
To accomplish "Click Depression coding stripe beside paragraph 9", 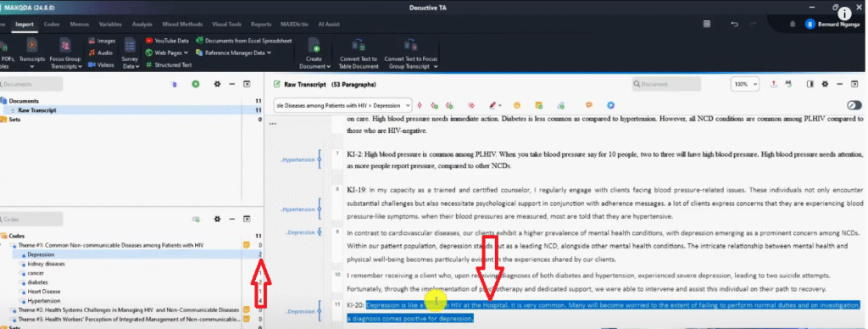I will click(320, 232).
